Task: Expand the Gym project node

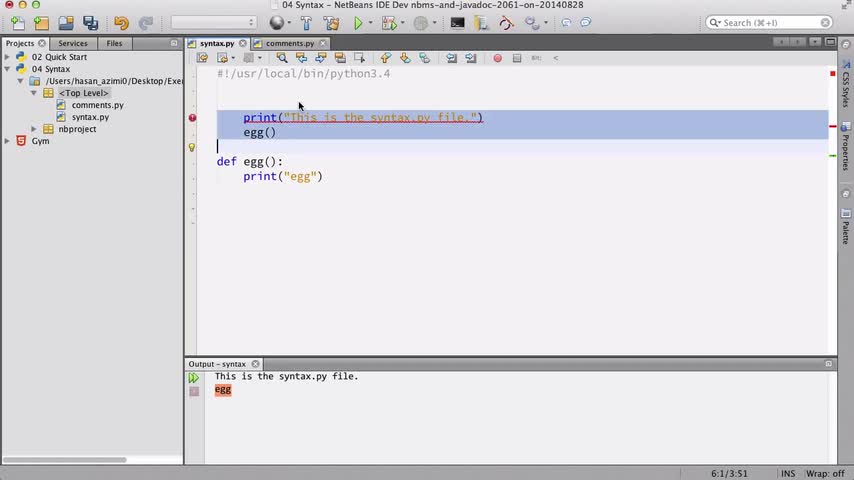Action: tap(7, 141)
